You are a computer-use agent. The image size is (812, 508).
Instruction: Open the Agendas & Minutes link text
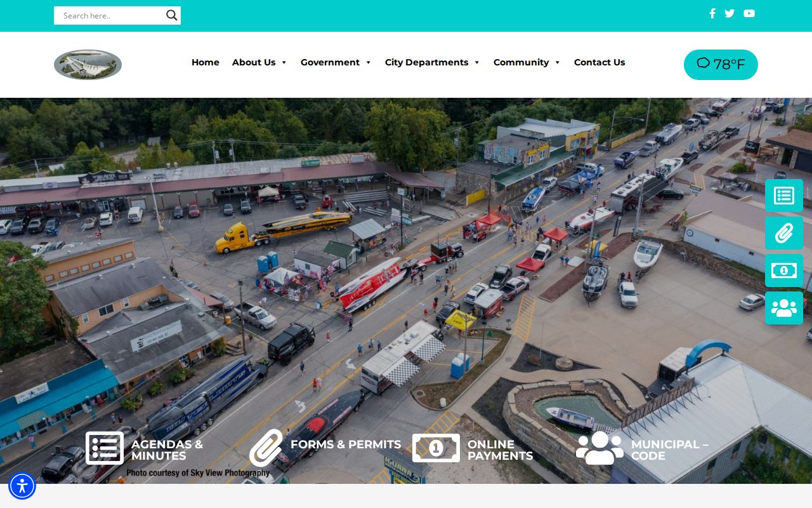tap(167, 450)
